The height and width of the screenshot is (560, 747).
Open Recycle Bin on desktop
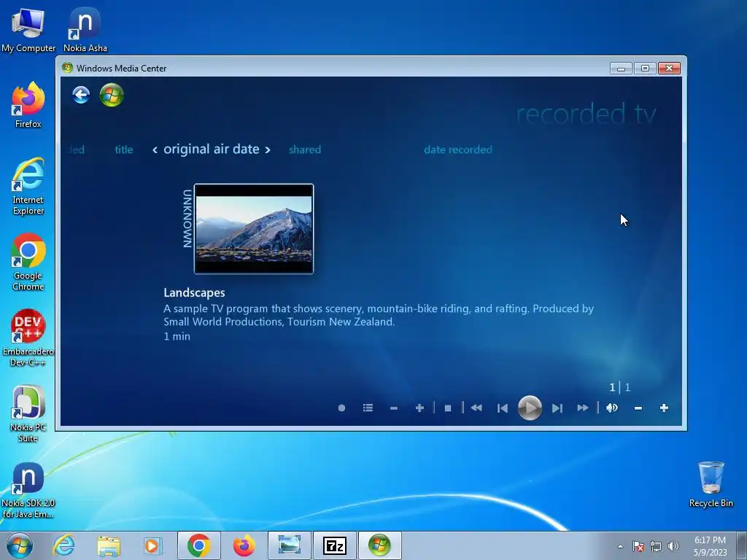(x=711, y=484)
